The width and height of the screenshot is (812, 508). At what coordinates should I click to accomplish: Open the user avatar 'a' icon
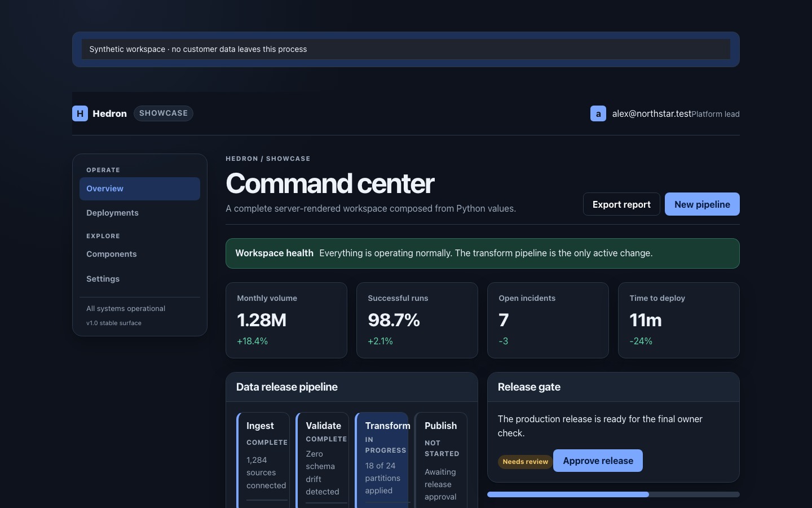coord(598,113)
